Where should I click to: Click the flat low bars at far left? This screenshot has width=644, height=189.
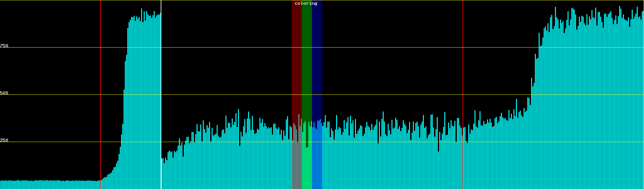point(47,185)
